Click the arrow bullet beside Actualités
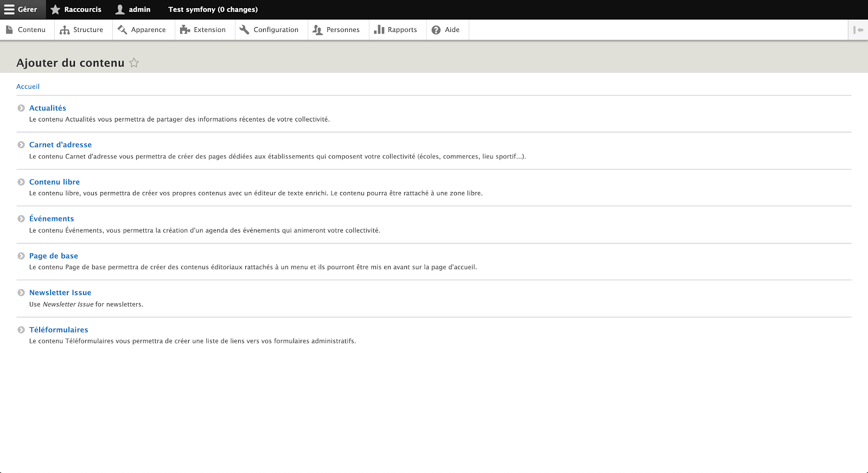868x473 pixels. (21, 108)
